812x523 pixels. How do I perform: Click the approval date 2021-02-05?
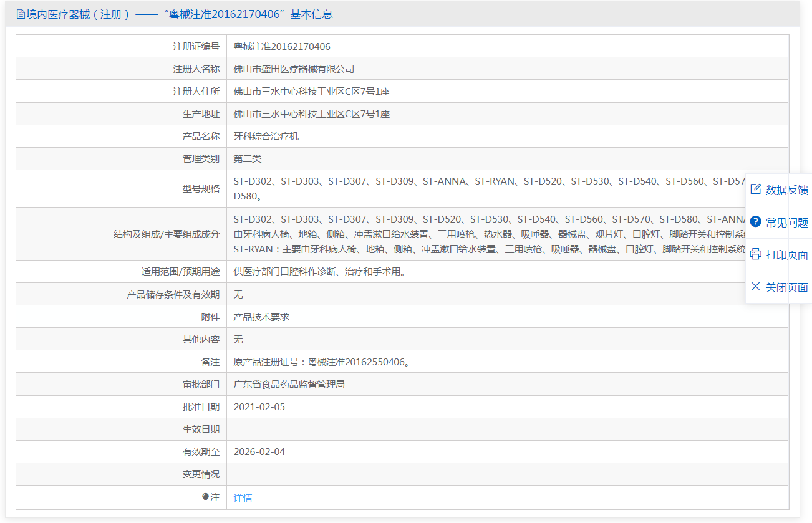click(x=259, y=406)
